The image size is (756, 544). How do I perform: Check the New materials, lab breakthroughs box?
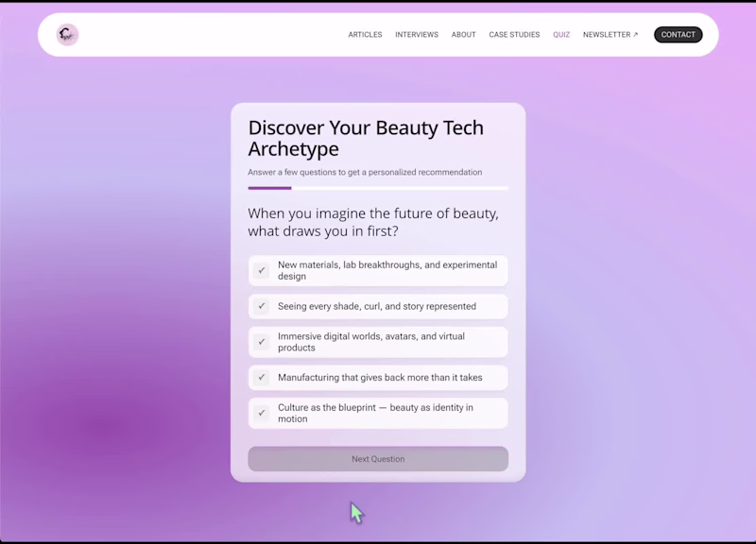click(x=262, y=270)
